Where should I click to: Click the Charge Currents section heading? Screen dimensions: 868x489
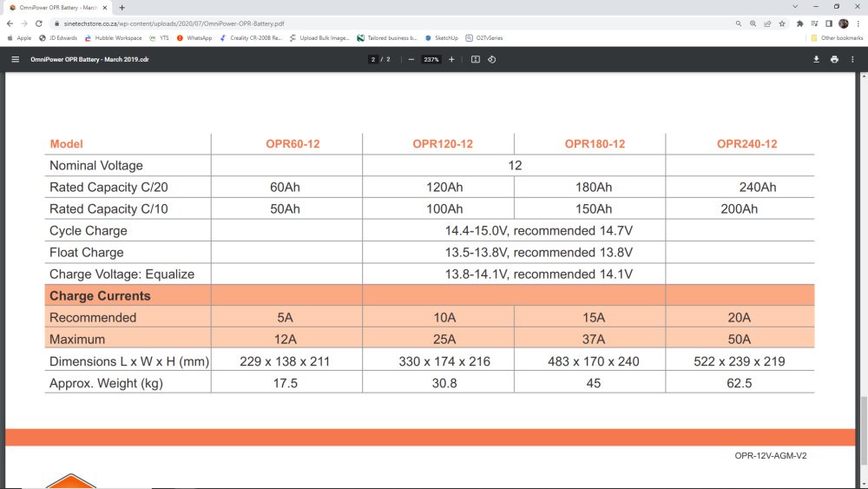click(100, 295)
